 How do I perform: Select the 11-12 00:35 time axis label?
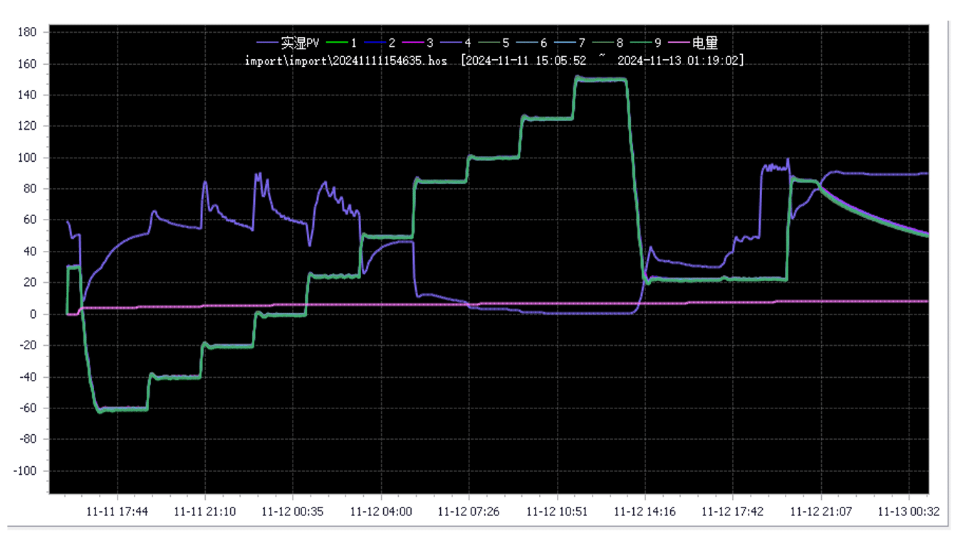point(293,511)
